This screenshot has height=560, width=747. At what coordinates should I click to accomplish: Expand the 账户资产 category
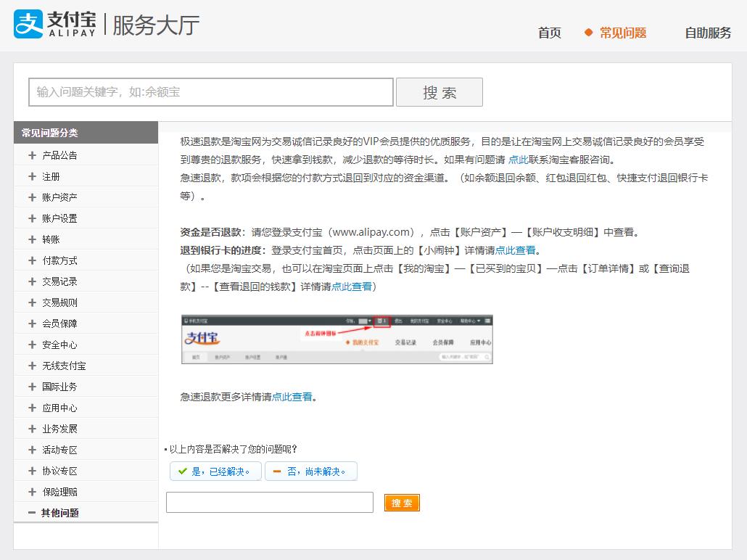click(x=59, y=197)
